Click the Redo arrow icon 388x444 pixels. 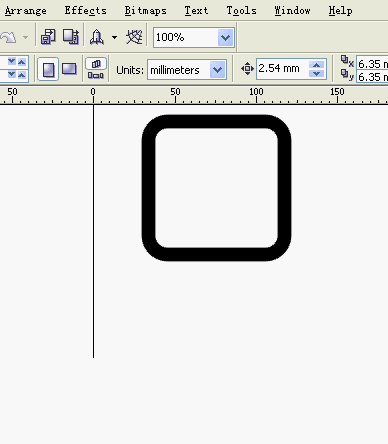click(8, 37)
